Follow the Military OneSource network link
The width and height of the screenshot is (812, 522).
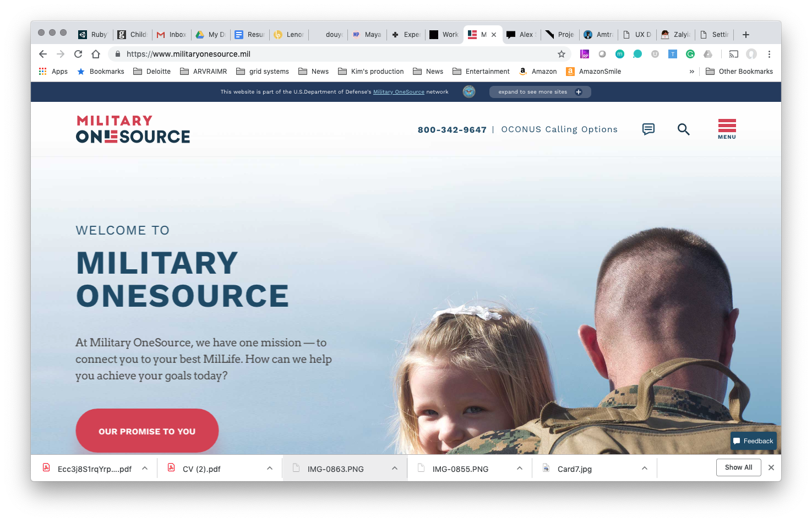(399, 92)
